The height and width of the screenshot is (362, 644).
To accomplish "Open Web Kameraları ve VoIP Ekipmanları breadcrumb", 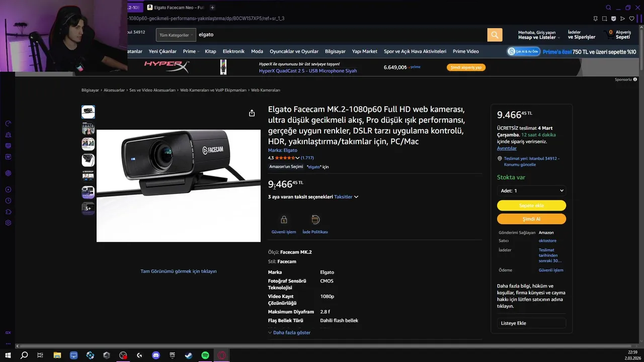I will coord(213,90).
